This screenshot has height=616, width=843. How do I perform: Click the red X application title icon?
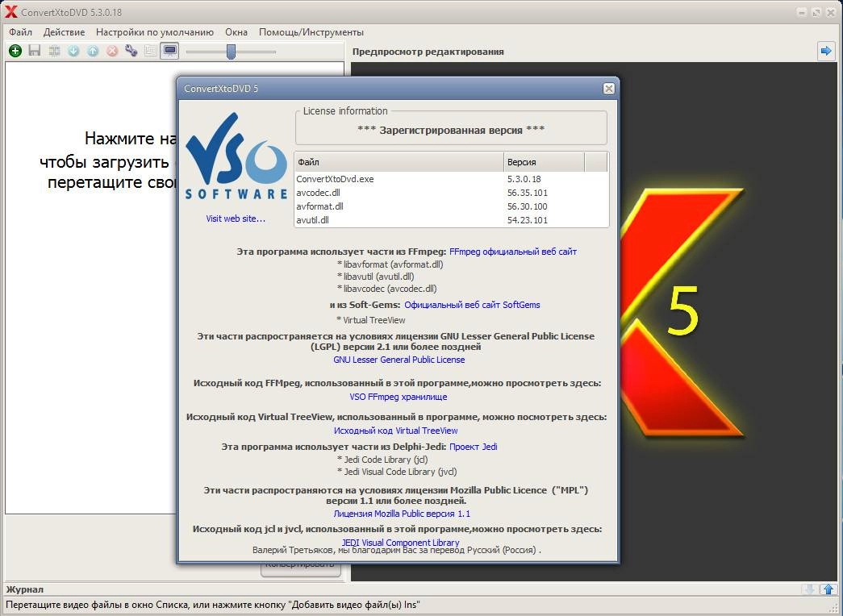(10, 12)
